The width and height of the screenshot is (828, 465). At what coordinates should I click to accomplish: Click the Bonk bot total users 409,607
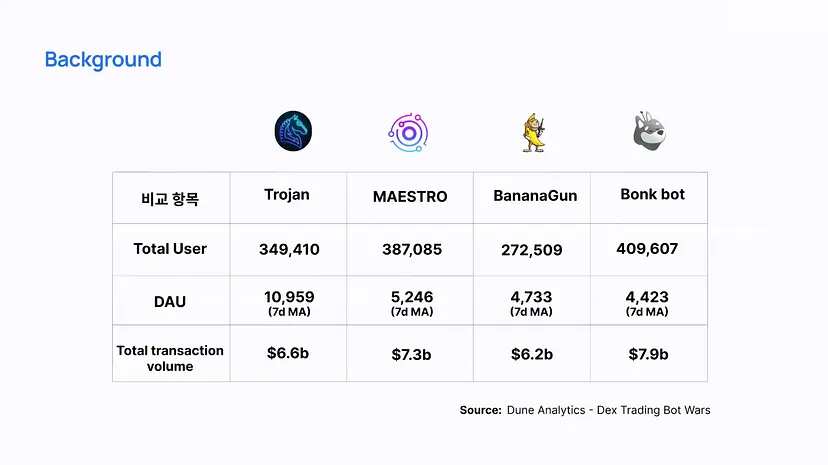[x=648, y=248]
